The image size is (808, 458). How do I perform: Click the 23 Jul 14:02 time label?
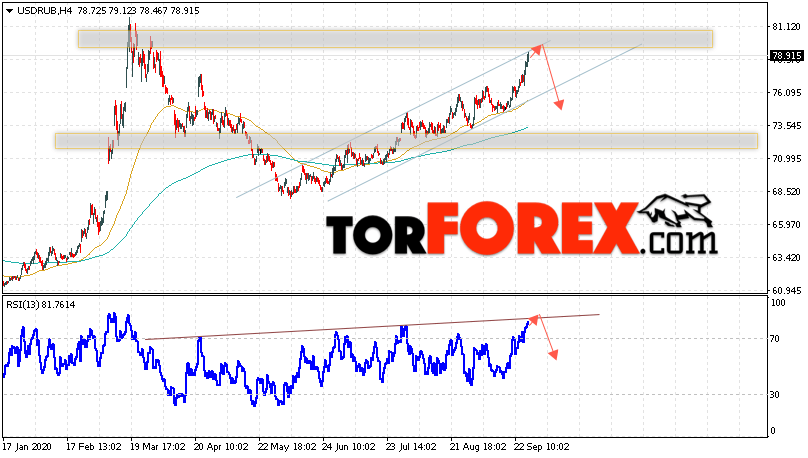click(413, 446)
